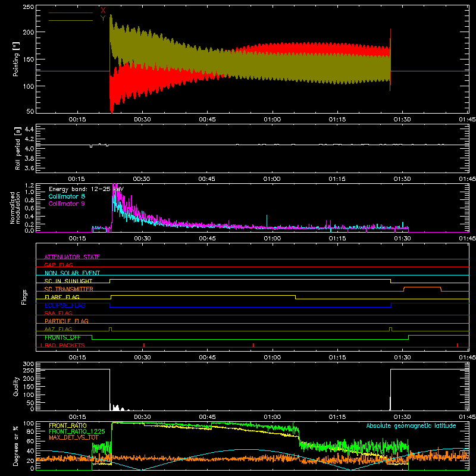This screenshot has height=476, width=476.
Task: Click the GAP_FLAG label
Action: tap(58, 265)
